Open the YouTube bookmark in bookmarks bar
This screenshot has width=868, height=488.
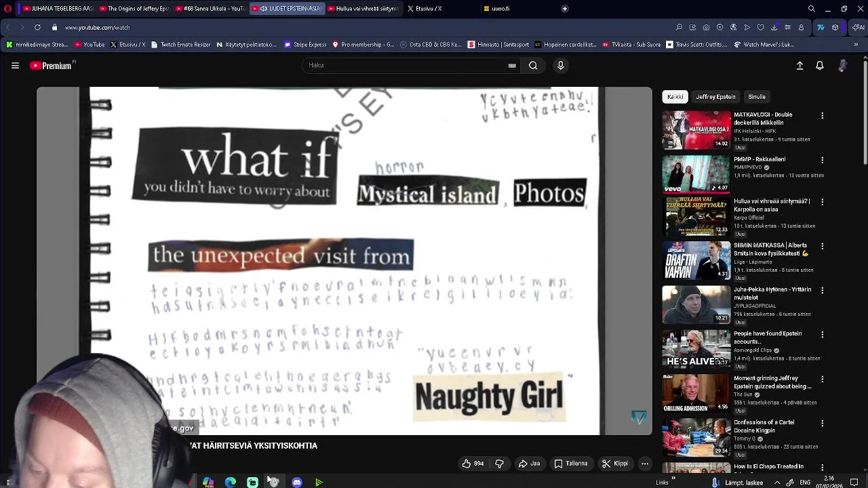point(90,45)
